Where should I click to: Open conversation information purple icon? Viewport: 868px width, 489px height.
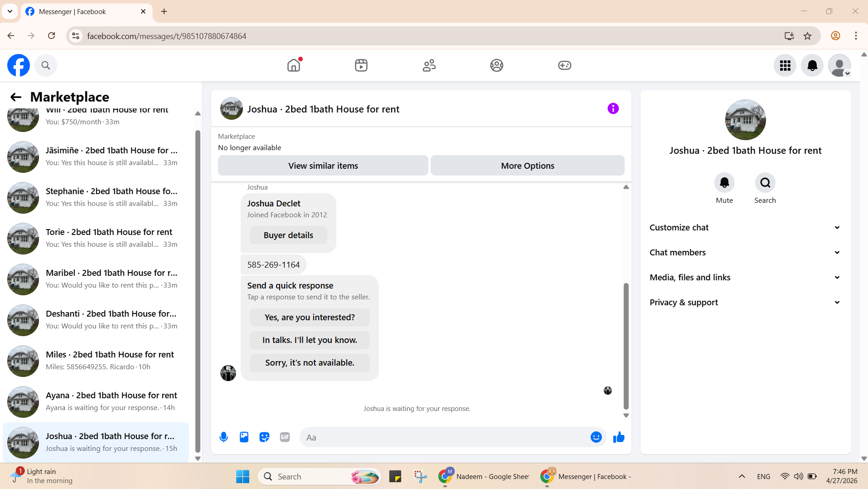click(613, 108)
